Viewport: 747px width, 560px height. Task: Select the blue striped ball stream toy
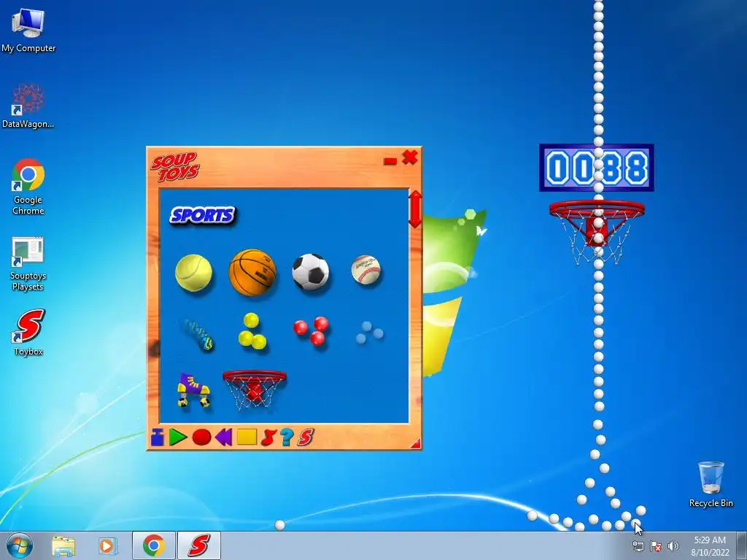[x=197, y=334]
